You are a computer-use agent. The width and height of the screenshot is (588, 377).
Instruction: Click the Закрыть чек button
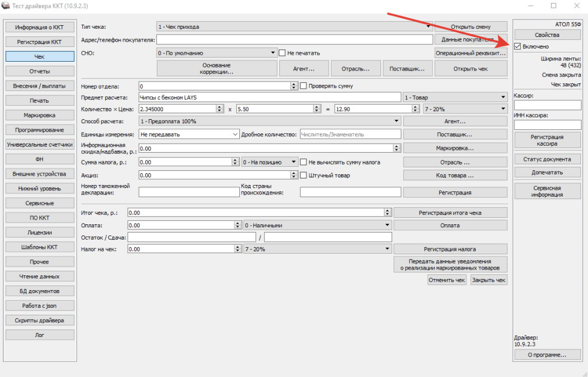[x=489, y=280]
